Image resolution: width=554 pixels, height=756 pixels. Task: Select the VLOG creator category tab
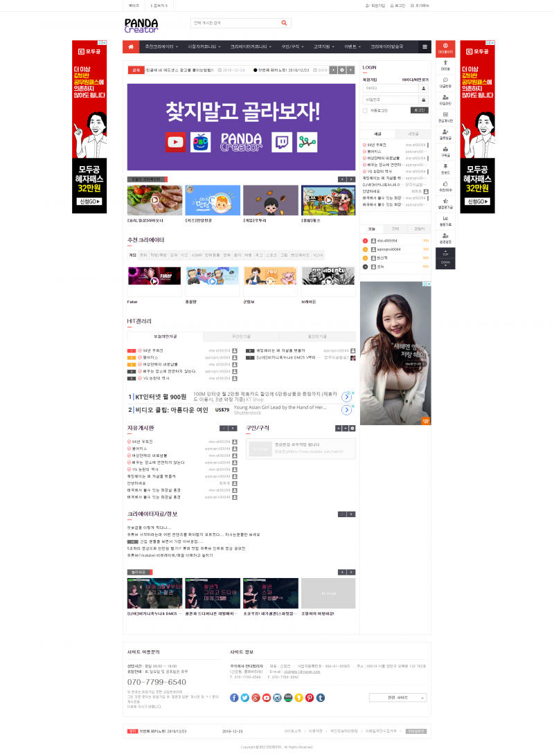318,255
